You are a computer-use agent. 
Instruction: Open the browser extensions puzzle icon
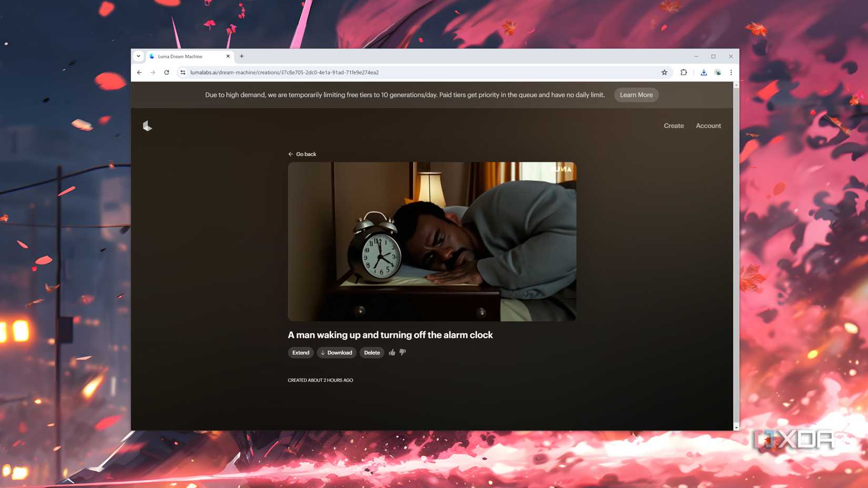[x=683, y=73]
